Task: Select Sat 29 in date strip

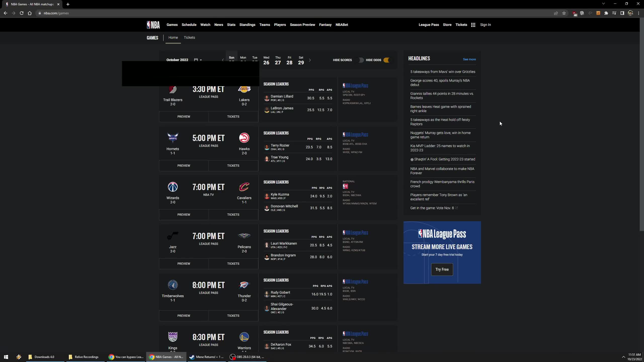Action: pyautogui.click(x=301, y=61)
